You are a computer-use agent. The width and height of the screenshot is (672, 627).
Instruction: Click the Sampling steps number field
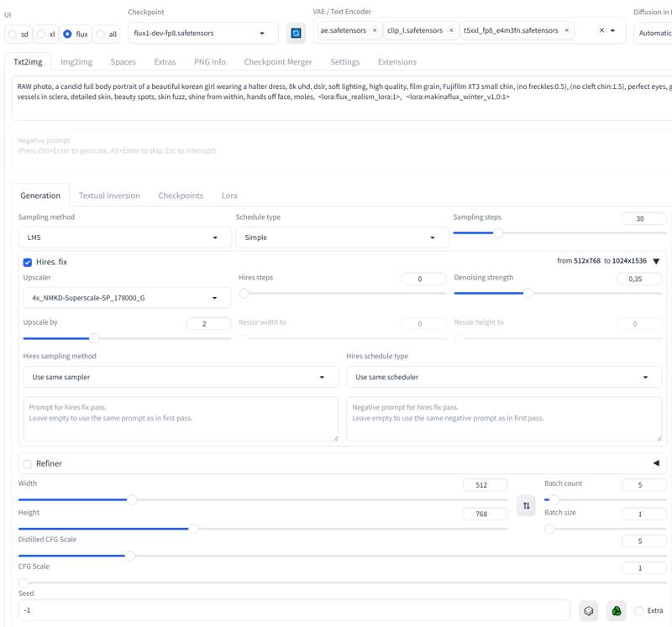pos(644,218)
